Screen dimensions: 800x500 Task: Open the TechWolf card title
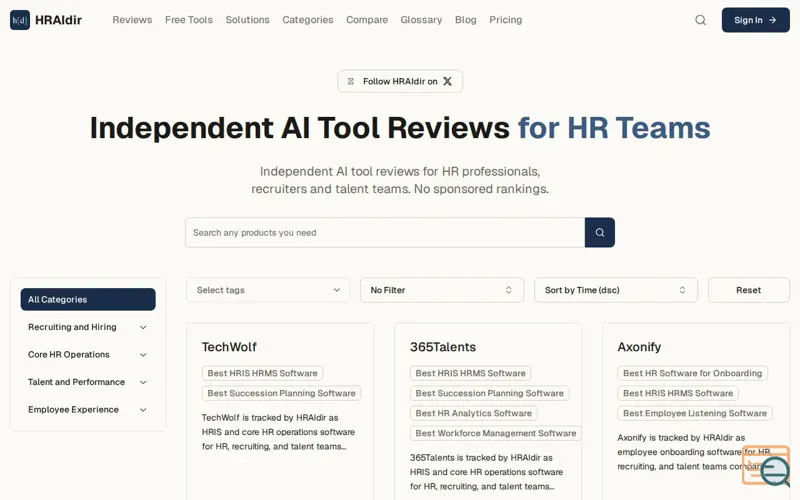pos(229,347)
